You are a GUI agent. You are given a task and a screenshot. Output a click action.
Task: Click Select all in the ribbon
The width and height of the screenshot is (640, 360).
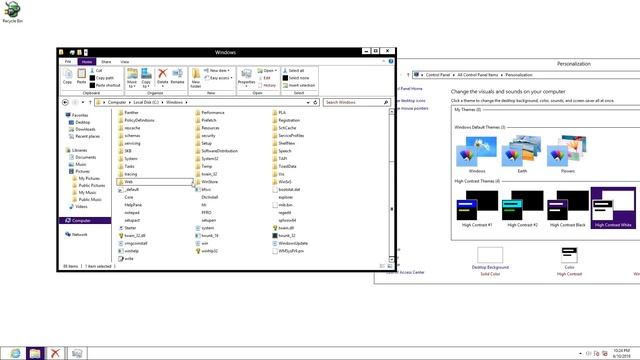294,71
